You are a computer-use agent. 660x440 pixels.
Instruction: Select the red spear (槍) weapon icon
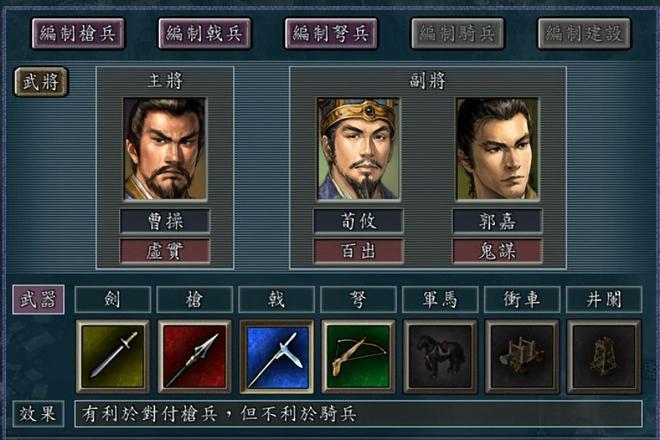point(194,356)
